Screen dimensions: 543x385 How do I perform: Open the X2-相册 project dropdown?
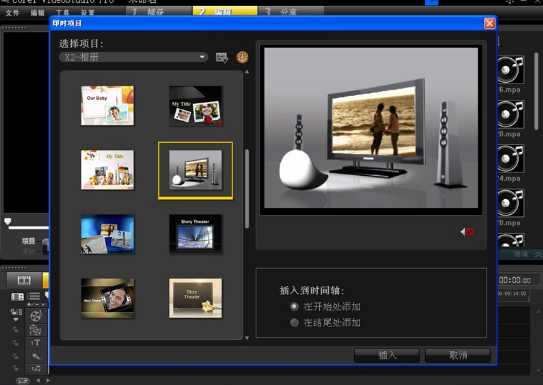click(133, 57)
